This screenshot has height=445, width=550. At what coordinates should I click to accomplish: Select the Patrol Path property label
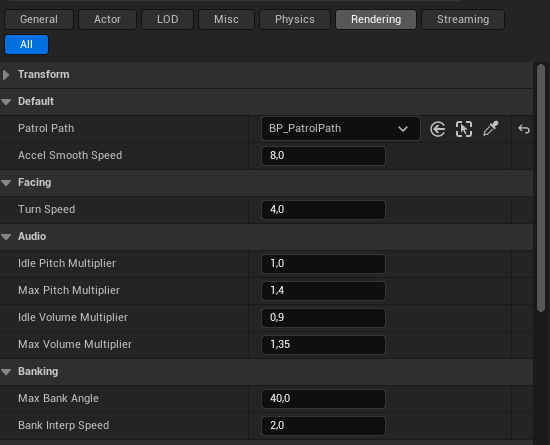point(46,128)
